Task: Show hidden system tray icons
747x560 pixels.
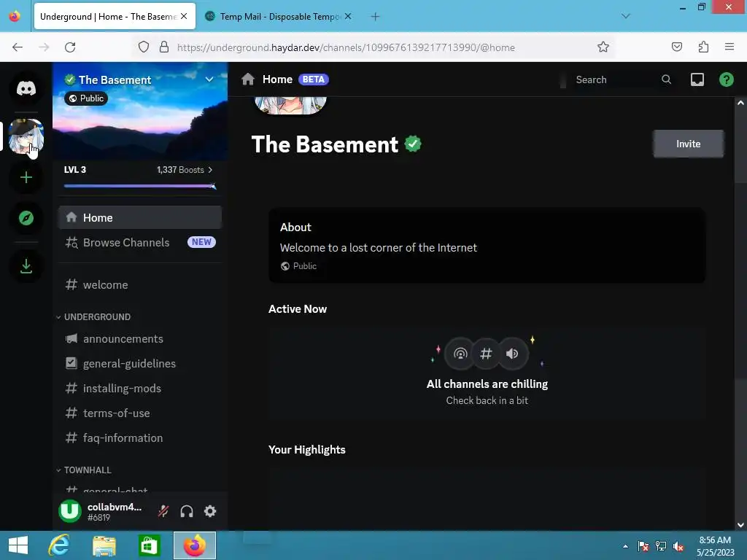Action: click(x=625, y=546)
